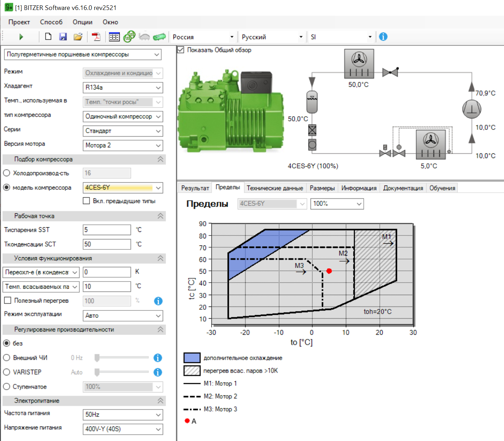
Task: Select the Ступенчатое radio button
Action: click(x=6, y=386)
